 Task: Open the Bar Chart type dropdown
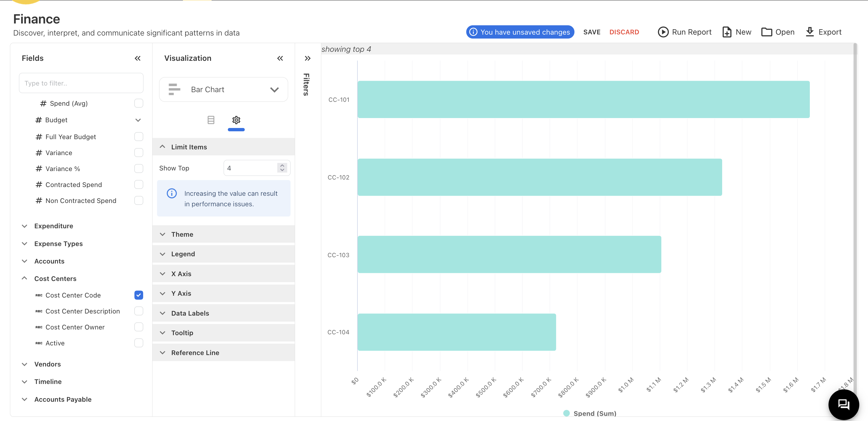click(223, 89)
